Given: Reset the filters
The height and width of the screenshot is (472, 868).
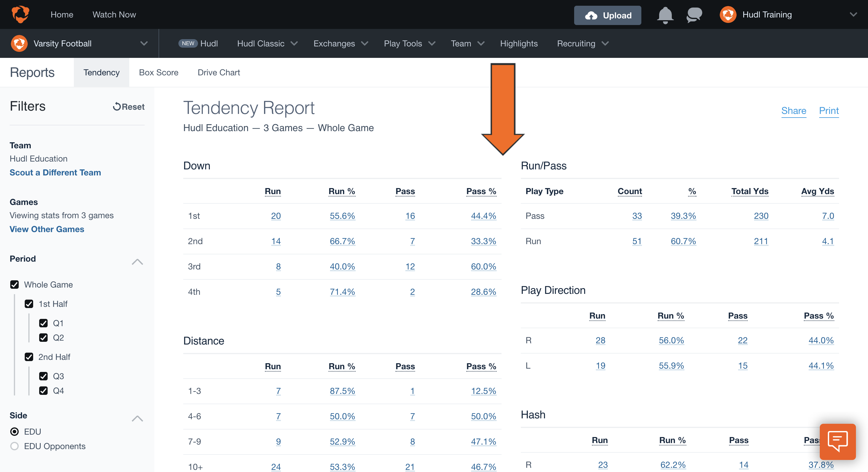Looking at the screenshot, I should 128,106.
